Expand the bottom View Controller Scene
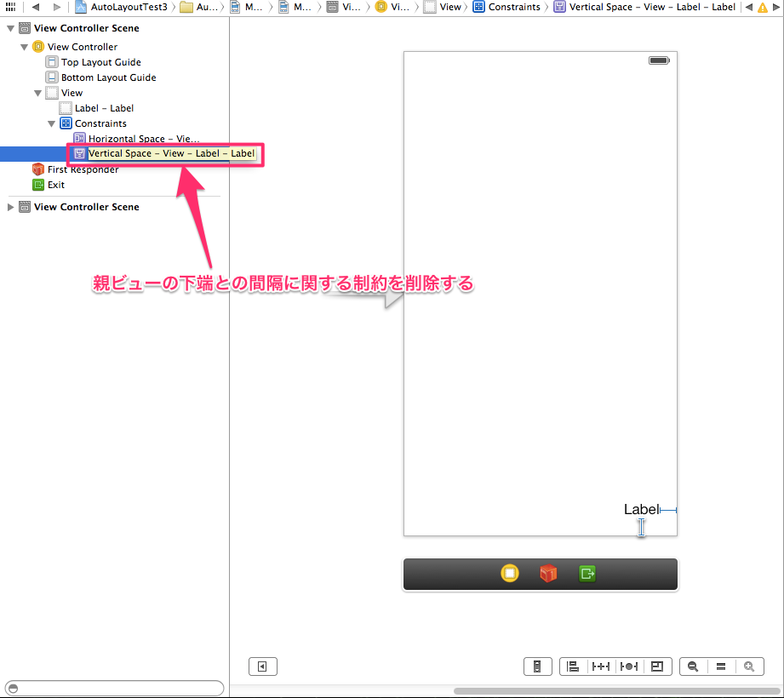 tap(11, 206)
